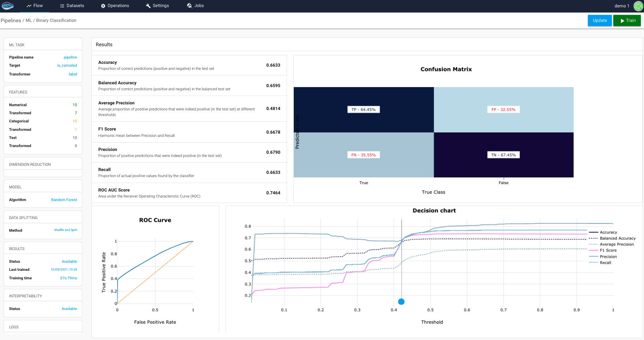Expand the Dimension Reduction section

[x=43, y=164]
